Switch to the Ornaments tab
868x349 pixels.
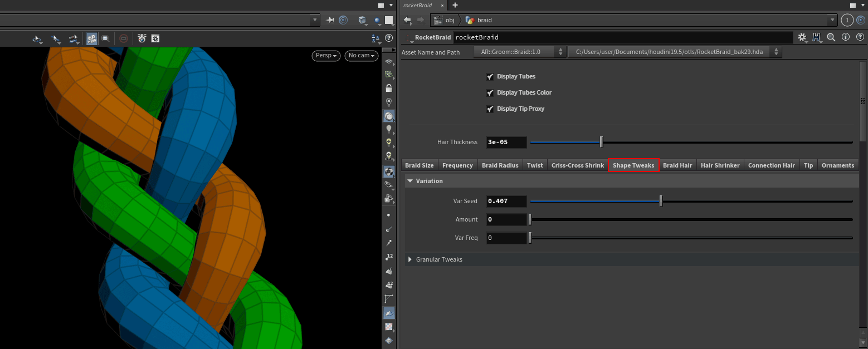click(x=838, y=165)
